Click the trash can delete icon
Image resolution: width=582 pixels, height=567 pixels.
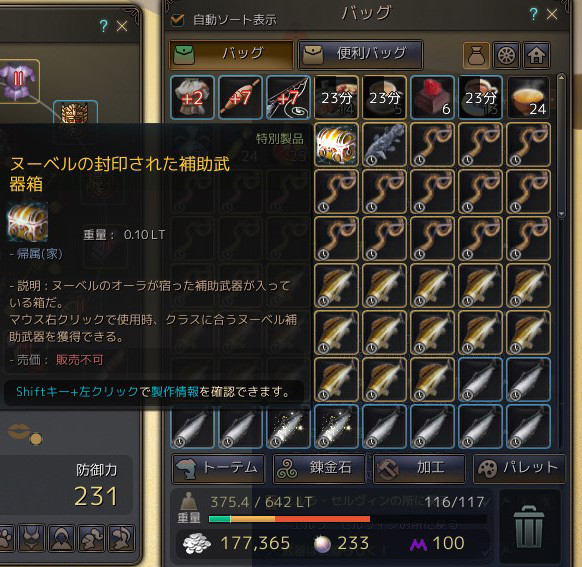pyautogui.click(x=529, y=526)
